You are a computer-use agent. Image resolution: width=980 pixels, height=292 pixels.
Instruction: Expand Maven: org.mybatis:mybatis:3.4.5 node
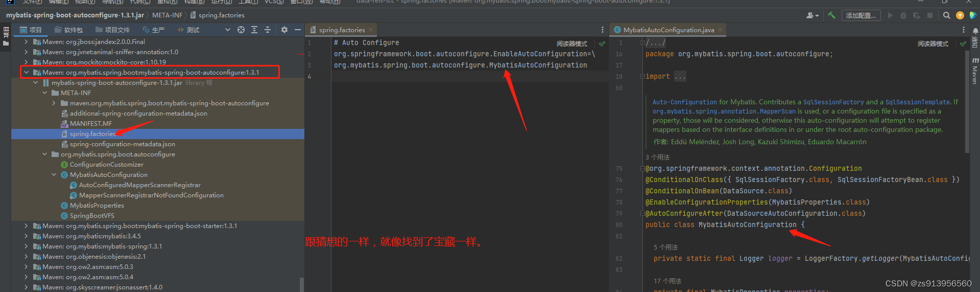point(26,236)
